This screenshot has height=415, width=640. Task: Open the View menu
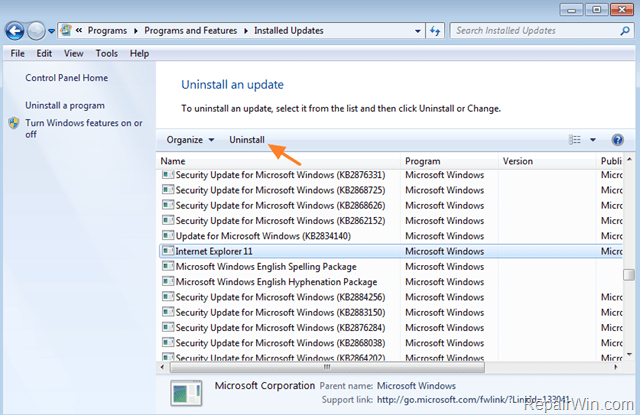[x=73, y=53]
